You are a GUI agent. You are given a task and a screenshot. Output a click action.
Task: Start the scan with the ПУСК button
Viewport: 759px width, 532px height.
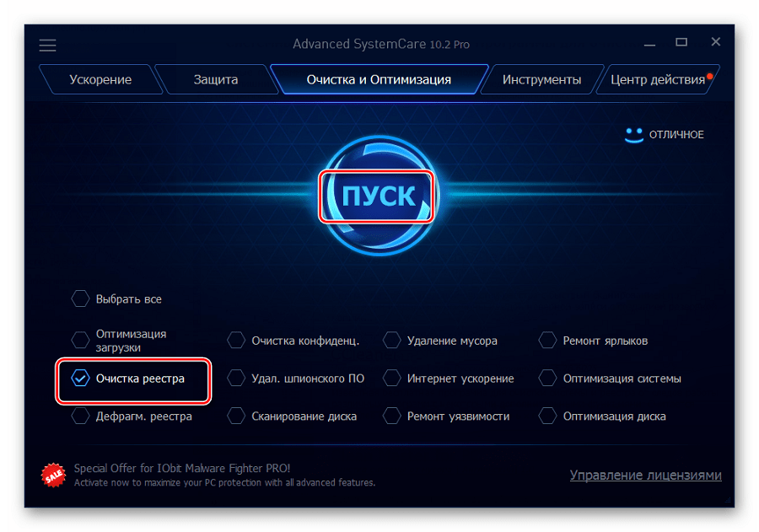[x=379, y=196]
